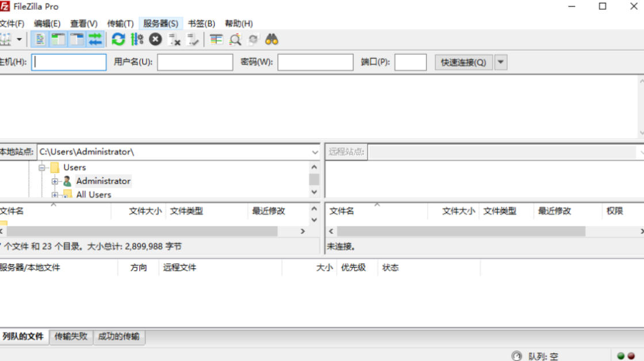This screenshot has width=644, height=361.
Task: Open the 查看(V) menu
Action: [84, 24]
